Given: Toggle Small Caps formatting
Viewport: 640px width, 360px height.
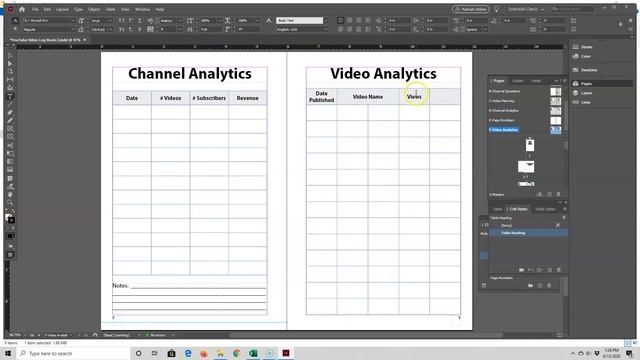Looking at the screenshot, I should (x=122, y=29).
